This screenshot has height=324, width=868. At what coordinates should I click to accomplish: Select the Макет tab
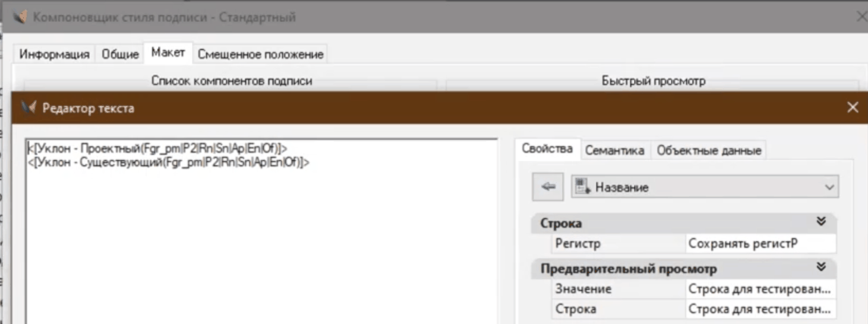(x=168, y=53)
